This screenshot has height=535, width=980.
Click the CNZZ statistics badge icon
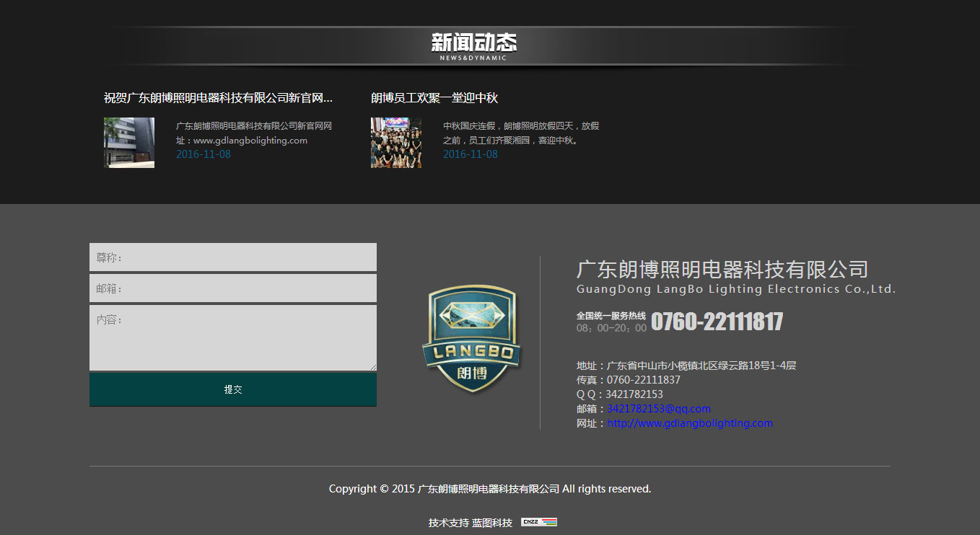point(539,522)
